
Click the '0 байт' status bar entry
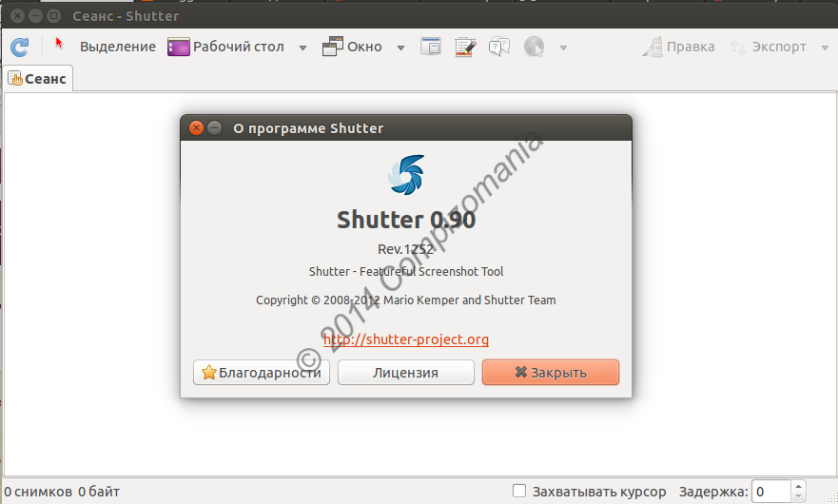[99, 492]
